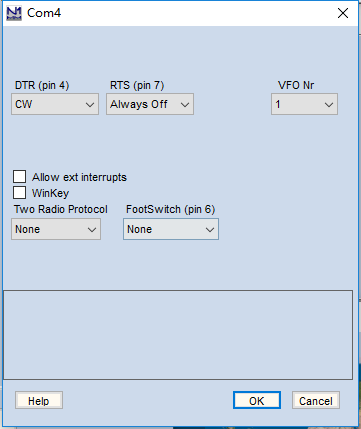Confirm settings with the OK button

[257, 401]
